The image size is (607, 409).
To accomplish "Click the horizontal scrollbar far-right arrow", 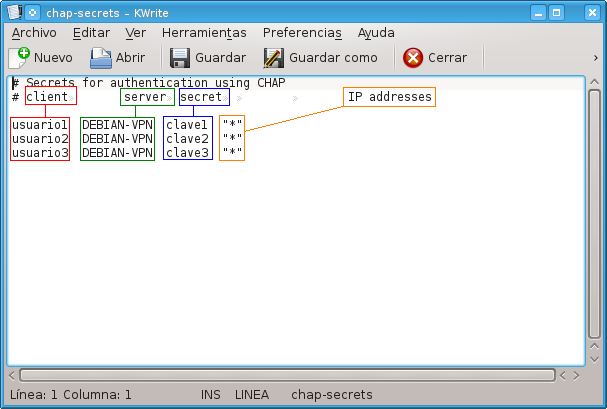I will (x=576, y=375).
